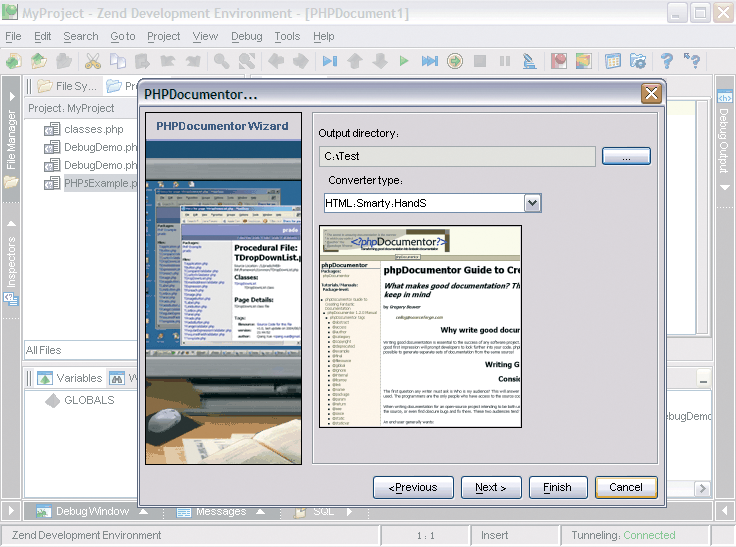Click the blue table window icon
This screenshot has width=736, height=547.
tap(613, 61)
